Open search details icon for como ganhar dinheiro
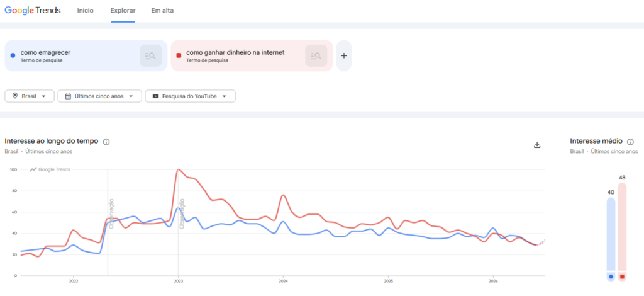The width and height of the screenshot is (644, 296). click(x=316, y=55)
